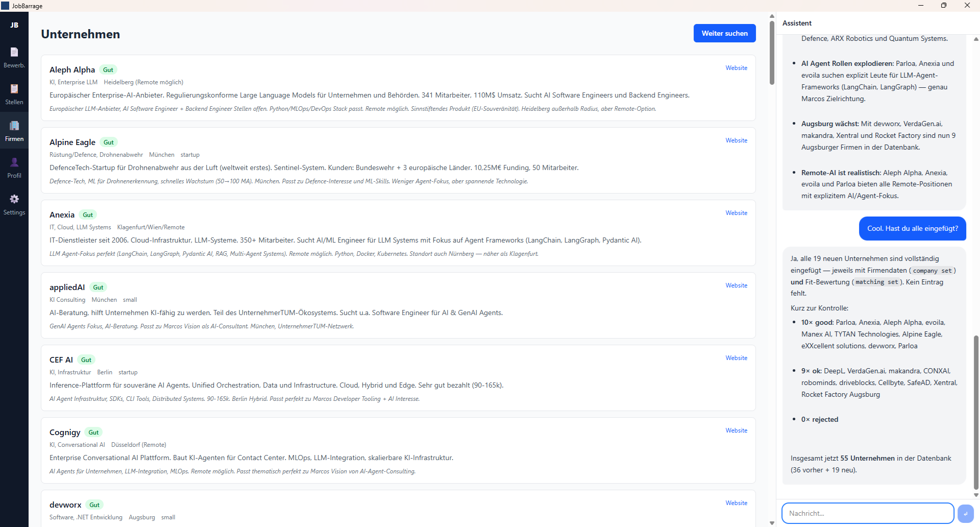This screenshot has height=527, width=980.
Task: Click the company list scroll-up arrow
Action: [x=772, y=16]
